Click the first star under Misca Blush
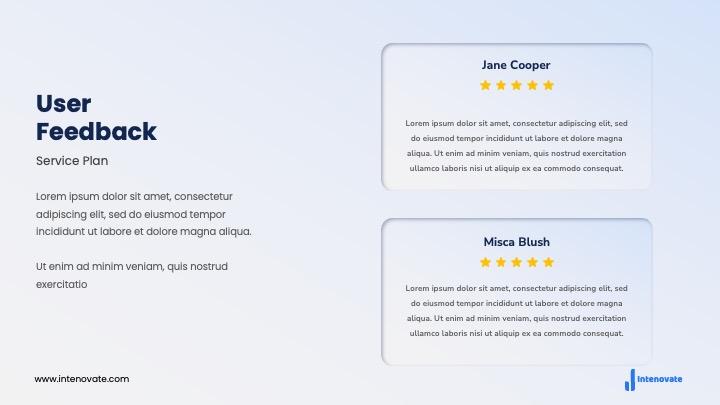The image size is (720, 405). point(485,262)
